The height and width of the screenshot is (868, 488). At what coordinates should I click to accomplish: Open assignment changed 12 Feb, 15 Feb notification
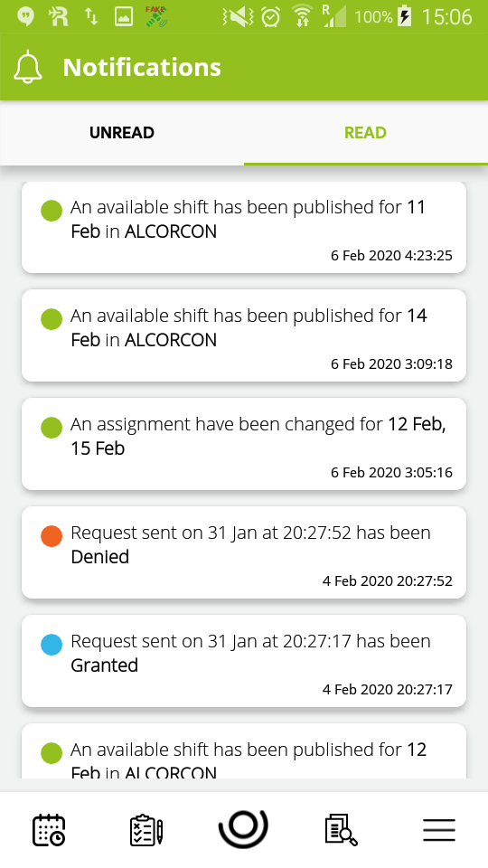[x=244, y=443]
